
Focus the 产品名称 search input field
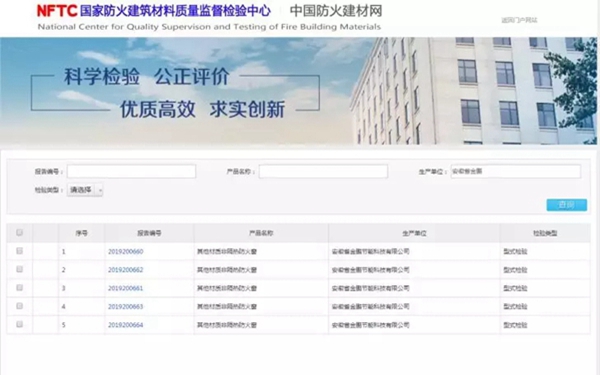pos(323,171)
